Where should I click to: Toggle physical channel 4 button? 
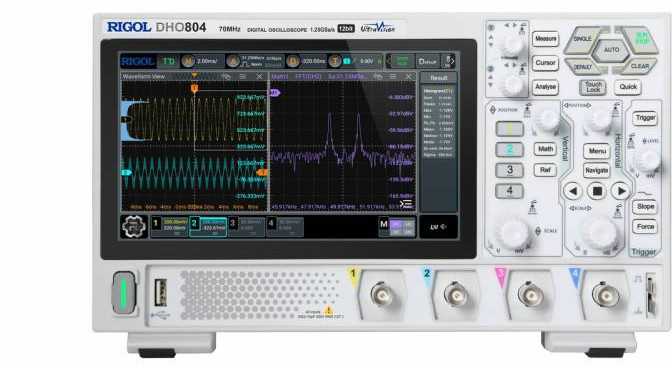510,191
